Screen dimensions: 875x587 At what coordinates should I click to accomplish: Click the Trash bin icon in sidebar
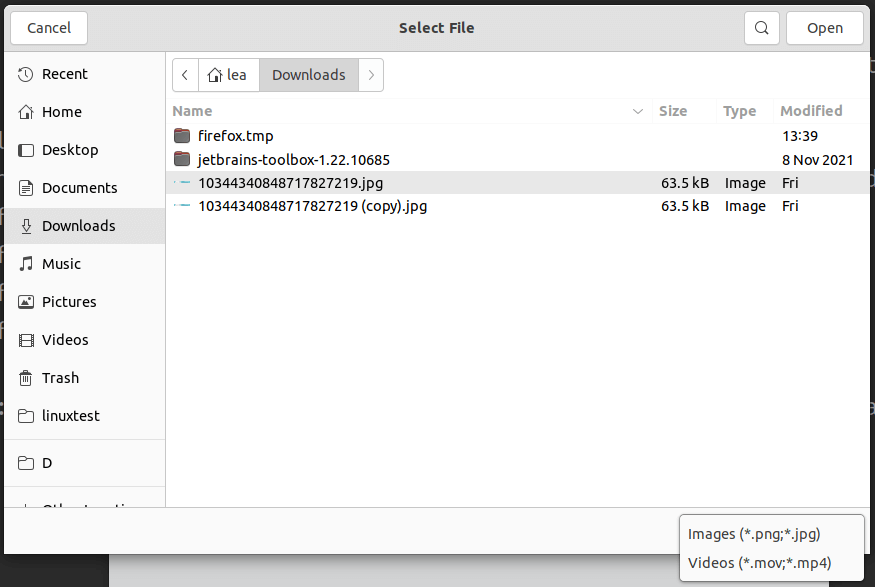[x=26, y=378]
